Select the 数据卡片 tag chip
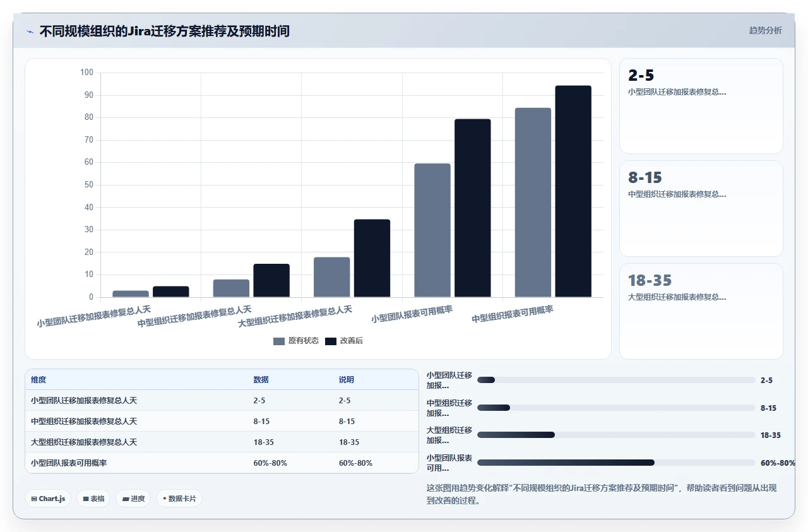 [179, 499]
